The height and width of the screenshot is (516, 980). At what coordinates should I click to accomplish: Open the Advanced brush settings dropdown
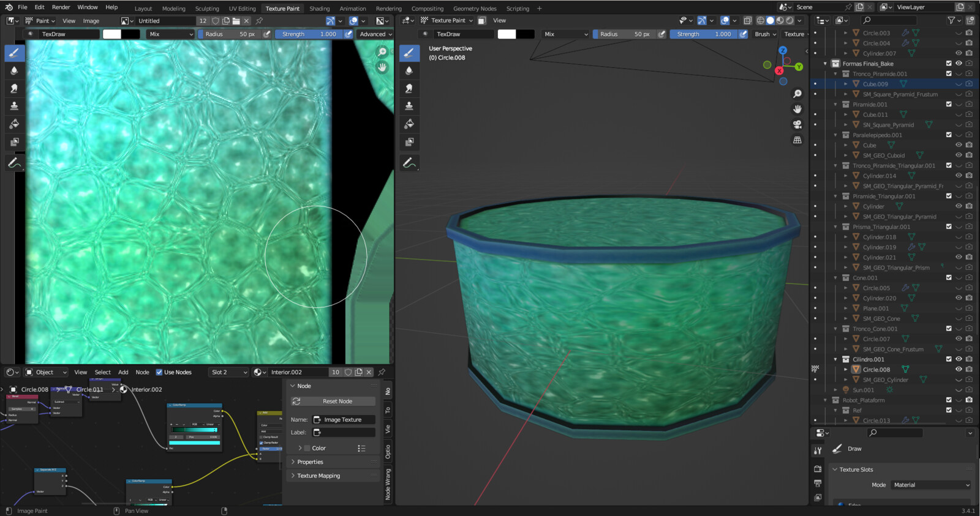pyautogui.click(x=375, y=34)
